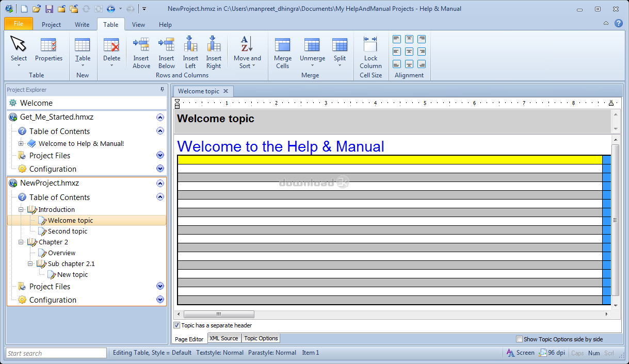The image size is (629, 364).
Task: Align cell content bottom left
Action: (x=396, y=64)
